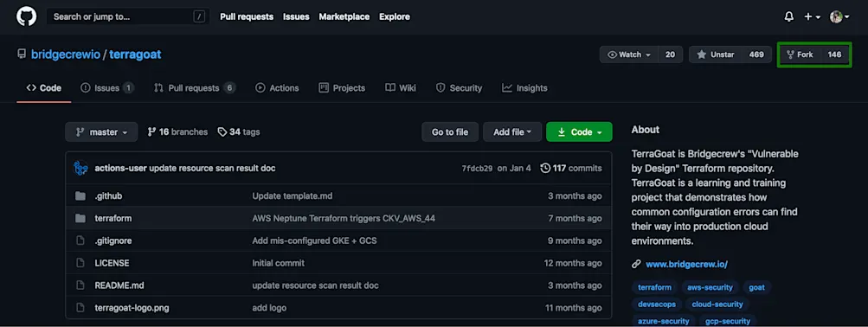Open the LICENSE file
The height and width of the screenshot is (327, 868).
coord(112,263)
